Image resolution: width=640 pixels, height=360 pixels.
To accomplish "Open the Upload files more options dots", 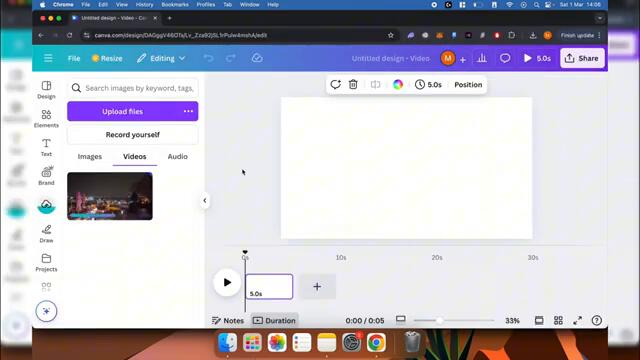I will 188,111.
